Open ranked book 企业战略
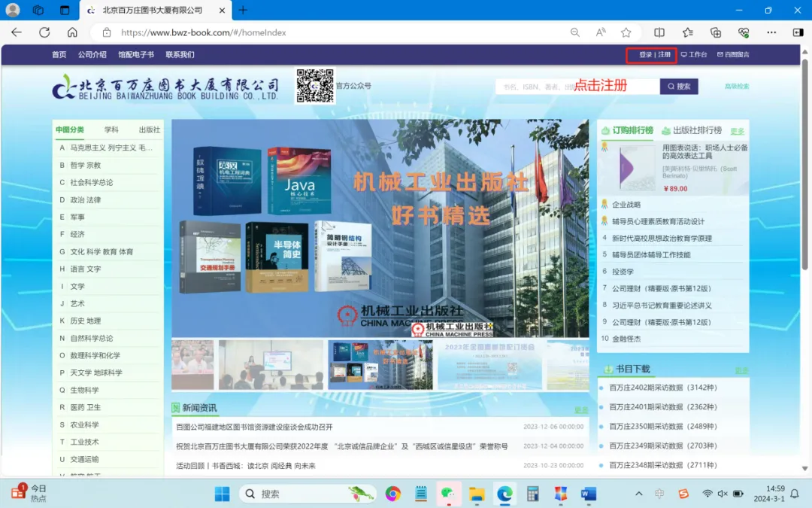The height and width of the screenshot is (508, 812). point(626,205)
